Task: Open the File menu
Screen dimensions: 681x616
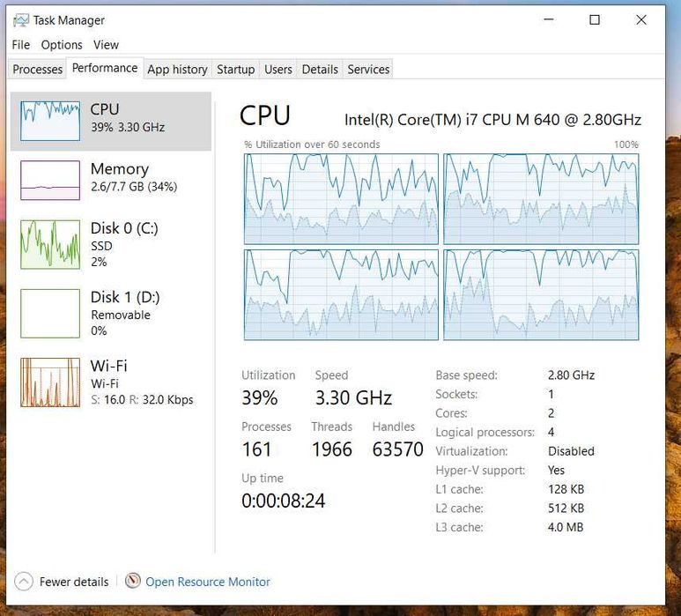Action: [21, 45]
